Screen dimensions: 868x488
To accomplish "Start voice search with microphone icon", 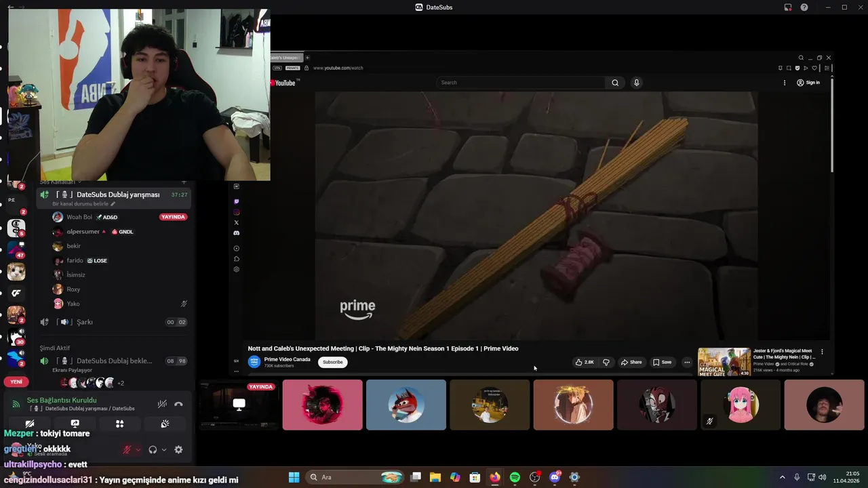I will point(636,83).
